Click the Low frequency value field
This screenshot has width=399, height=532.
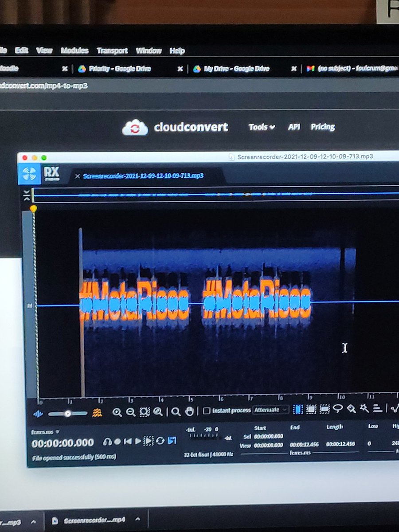point(370,443)
